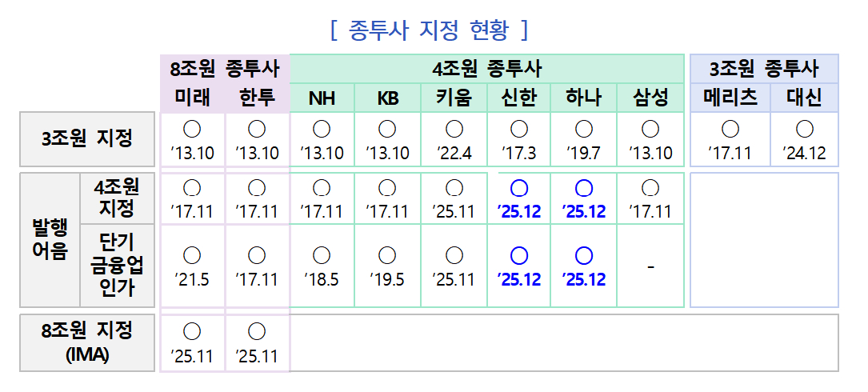Click the 한투 circle in the 8조원 지정 (IMA) row

(x=257, y=331)
